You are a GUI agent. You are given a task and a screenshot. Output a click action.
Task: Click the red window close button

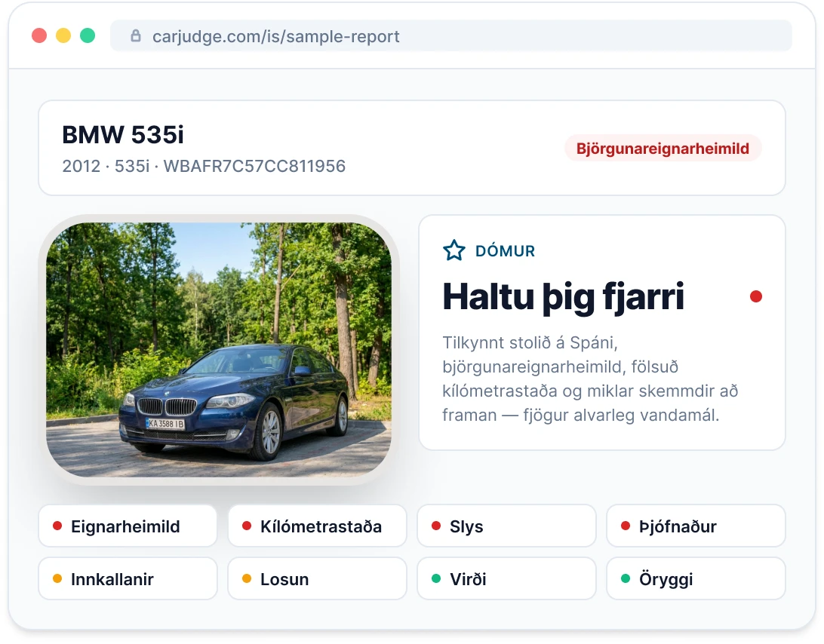coord(39,35)
